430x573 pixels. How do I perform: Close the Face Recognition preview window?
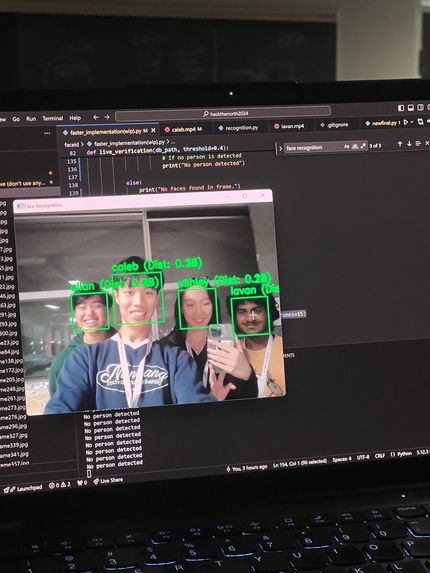(263, 195)
